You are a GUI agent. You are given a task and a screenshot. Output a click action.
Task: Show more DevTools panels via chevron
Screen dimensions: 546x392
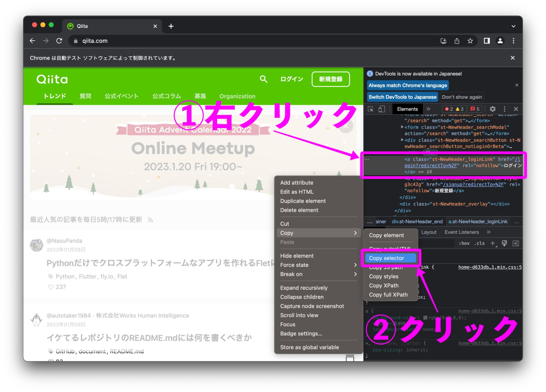(429, 109)
